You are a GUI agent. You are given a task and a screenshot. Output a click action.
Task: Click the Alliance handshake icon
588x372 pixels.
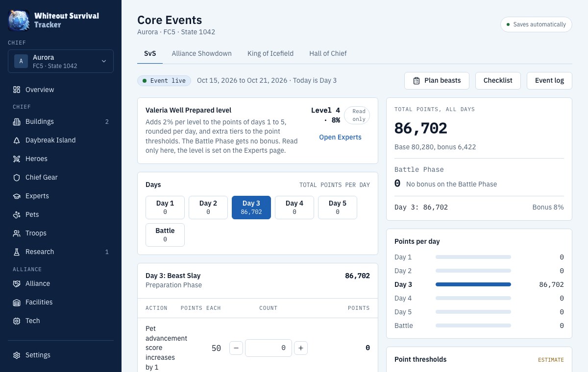[17, 283]
